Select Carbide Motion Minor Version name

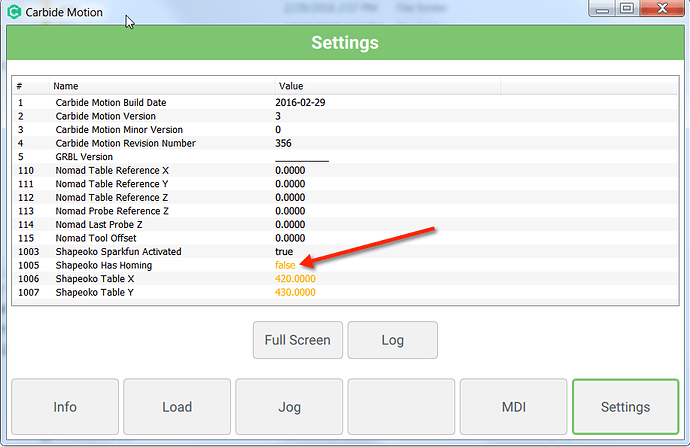point(119,130)
